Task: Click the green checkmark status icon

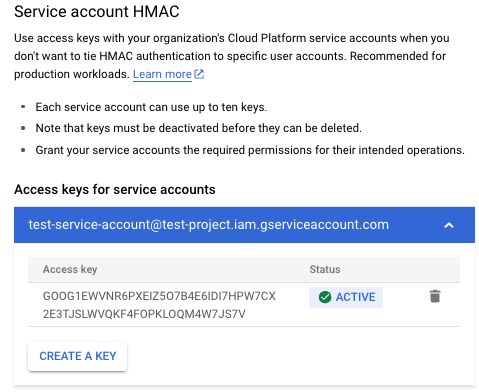Action: pyautogui.click(x=325, y=297)
